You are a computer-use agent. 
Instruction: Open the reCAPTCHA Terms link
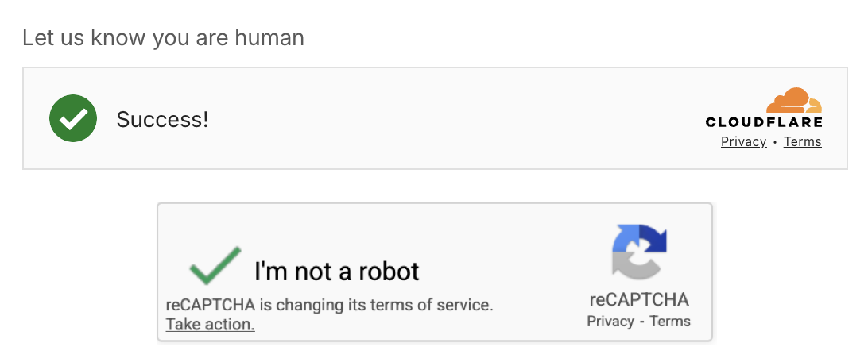point(670,322)
